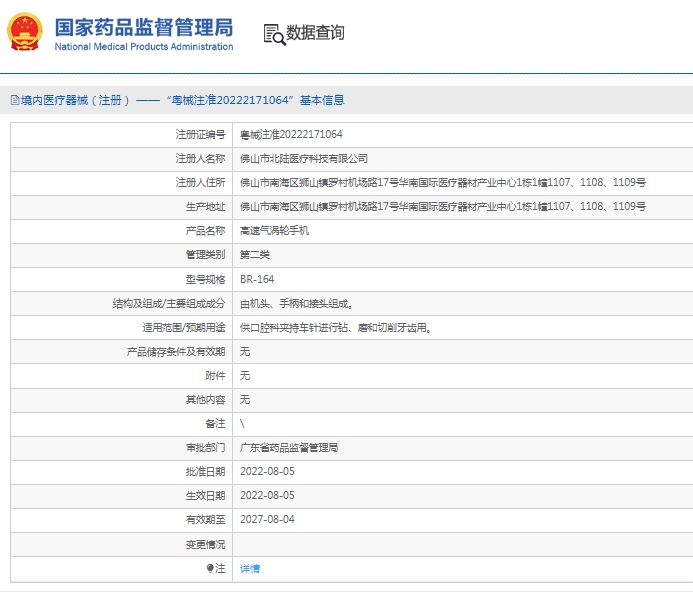The height and width of the screenshot is (594, 693).
Task: Select approval department 广东省药品监督管理局
Action: [x=289, y=448]
